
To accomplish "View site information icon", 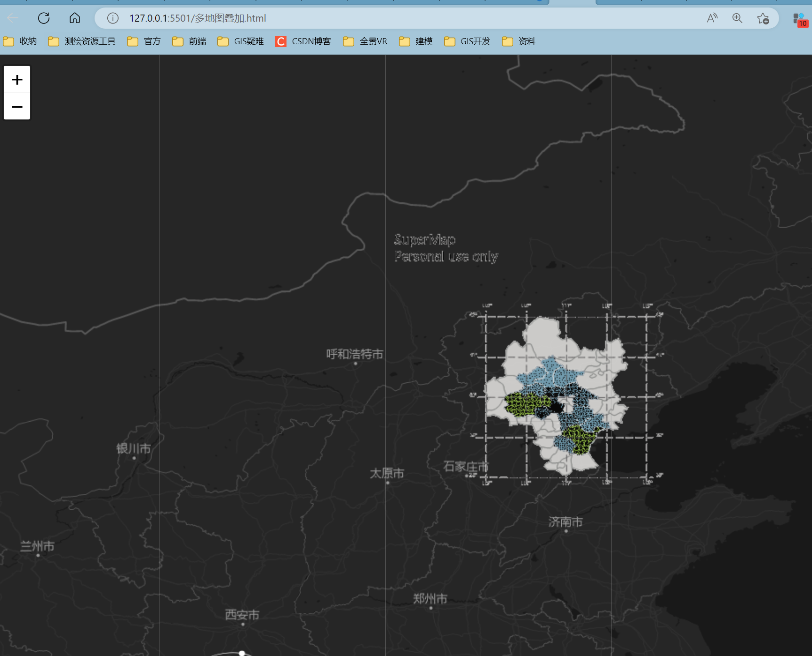I will coord(112,18).
